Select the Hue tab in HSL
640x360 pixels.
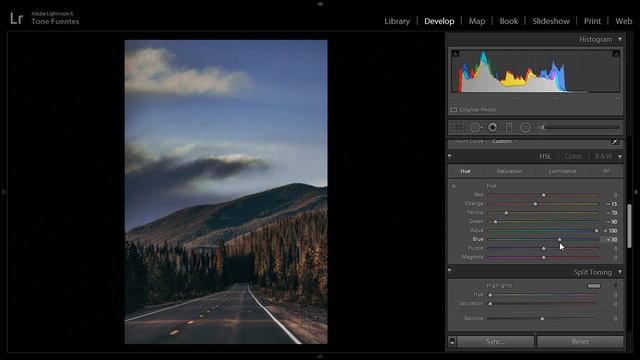point(465,171)
